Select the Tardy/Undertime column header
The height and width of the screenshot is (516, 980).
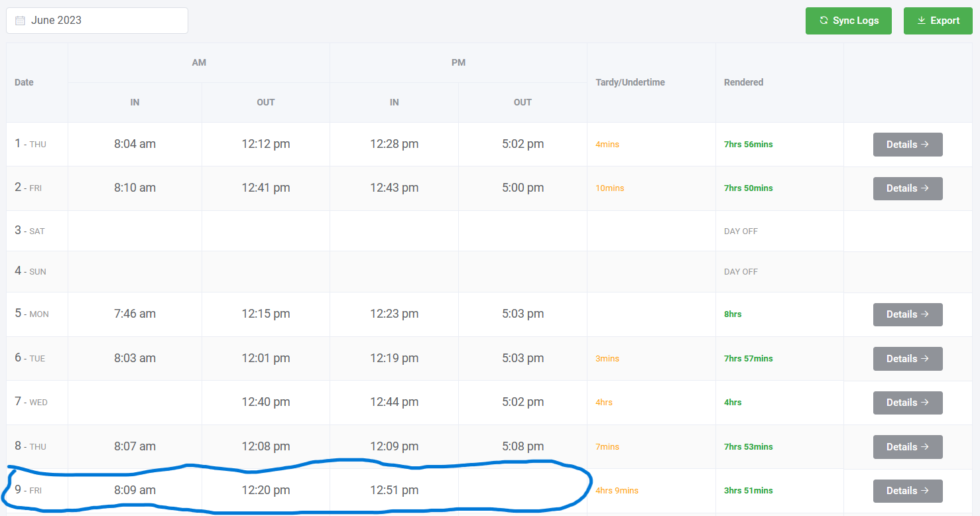tap(630, 82)
